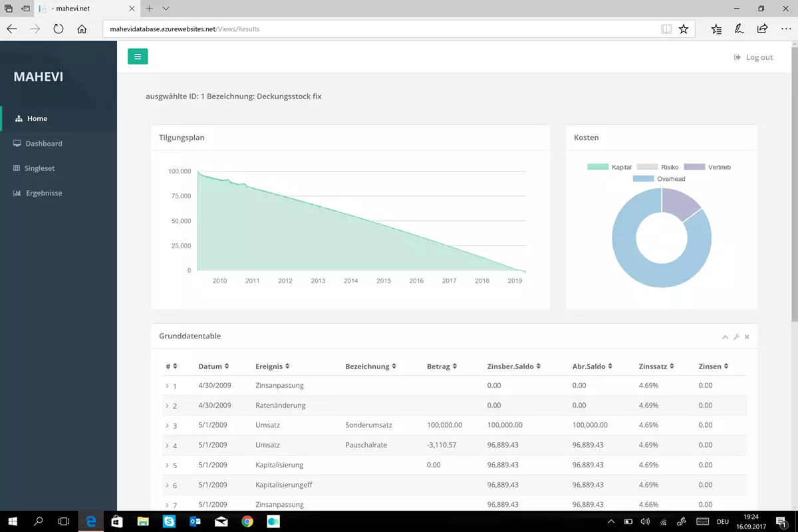This screenshot has width=798, height=532.
Task: Open a new browser tab
Action: click(150, 9)
